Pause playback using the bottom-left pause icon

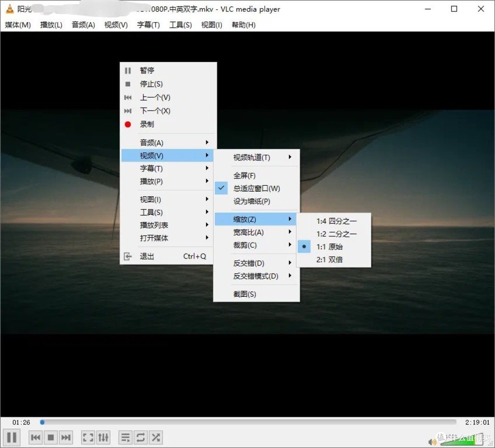tap(12, 437)
